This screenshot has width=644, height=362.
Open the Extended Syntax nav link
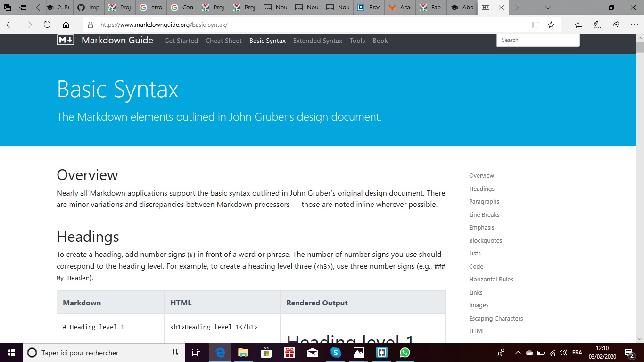(x=318, y=41)
